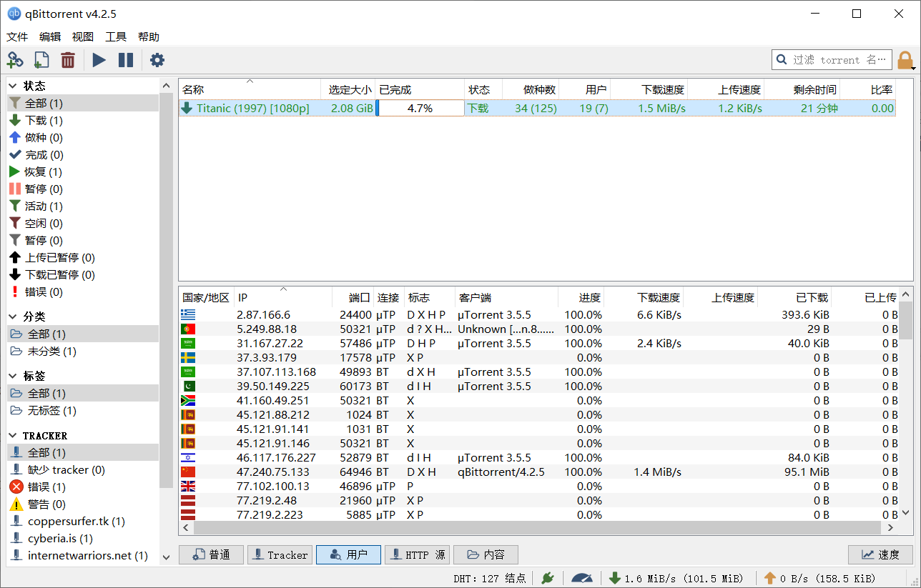Sort torrents by 下载速度 column header
The image size is (921, 588).
click(x=649, y=90)
